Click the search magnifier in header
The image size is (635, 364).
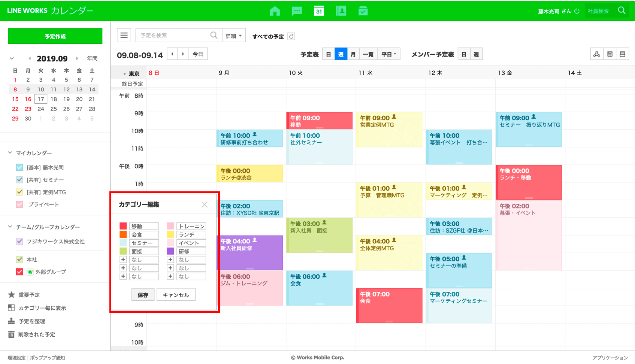(x=622, y=11)
